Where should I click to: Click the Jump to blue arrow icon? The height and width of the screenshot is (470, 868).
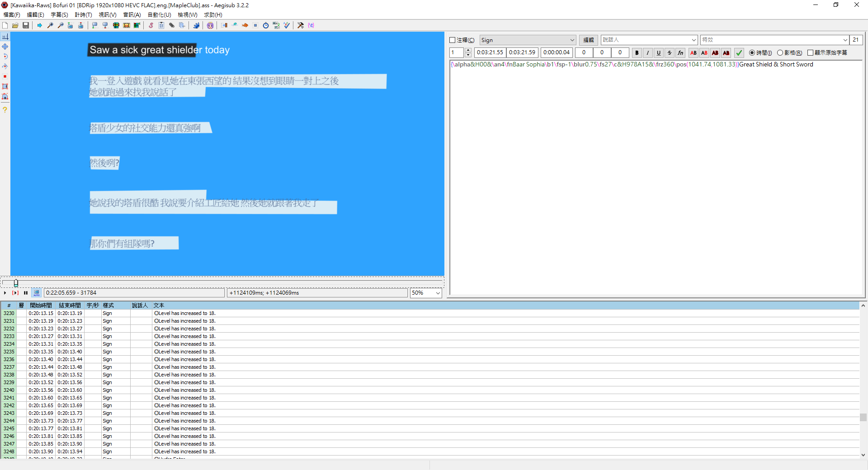click(x=40, y=25)
